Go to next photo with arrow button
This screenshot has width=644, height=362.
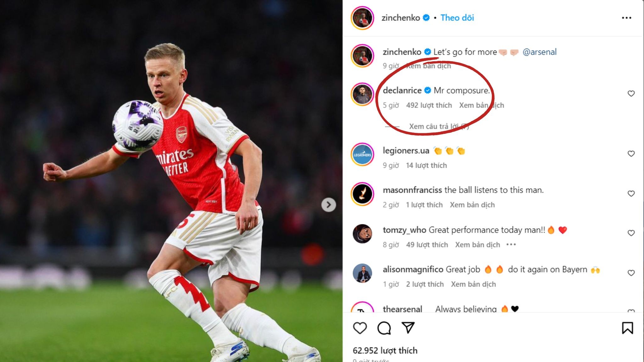pyautogui.click(x=329, y=205)
